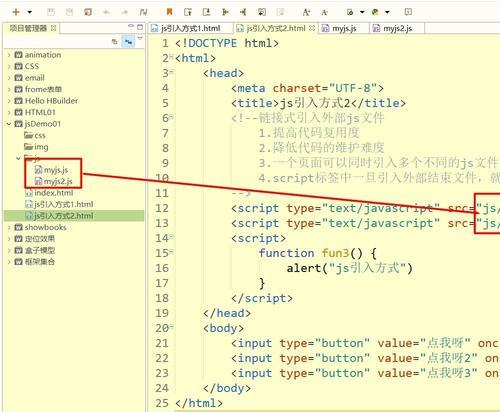Maximize the 项目管理器 panel

pyautogui.click(x=140, y=27)
